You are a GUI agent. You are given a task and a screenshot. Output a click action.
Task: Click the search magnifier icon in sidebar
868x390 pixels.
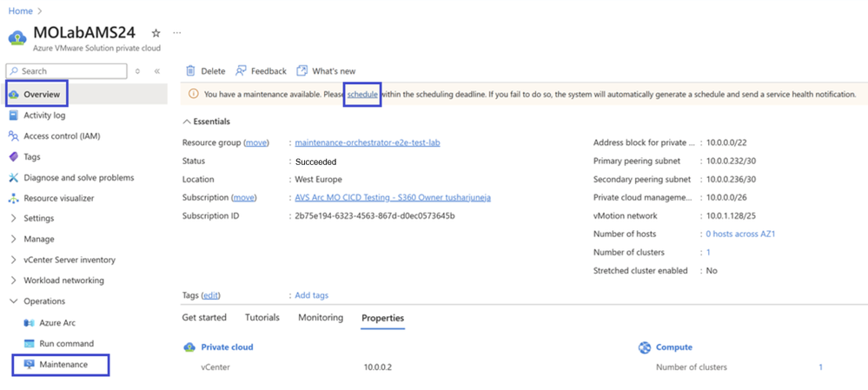click(x=15, y=71)
